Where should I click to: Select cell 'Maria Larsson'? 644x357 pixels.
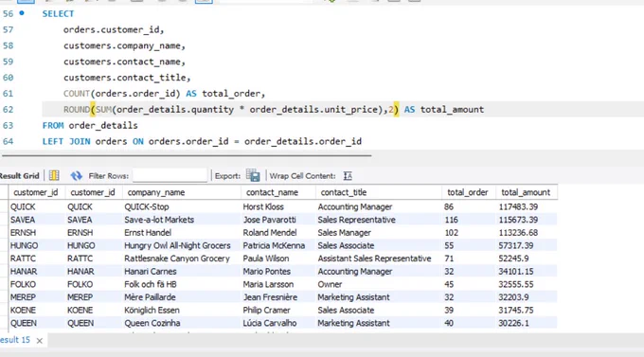pyautogui.click(x=268, y=284)
